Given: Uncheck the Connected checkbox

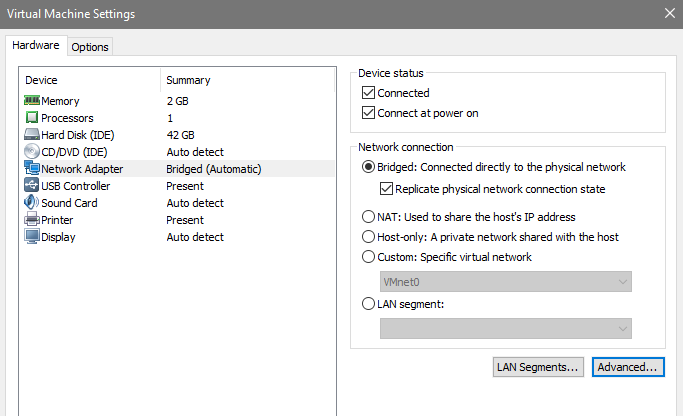Looking at the screenshot, I should [x=368, y=93].
